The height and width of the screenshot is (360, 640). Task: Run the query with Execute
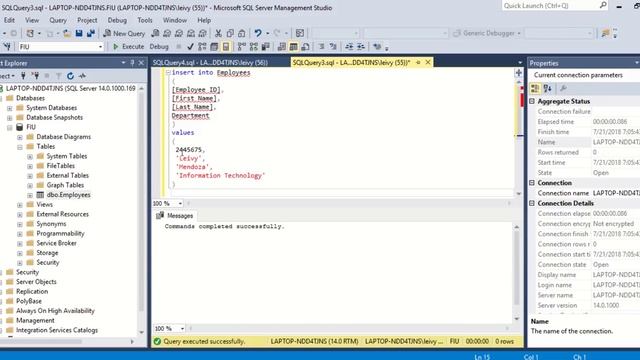click(128, 47)
